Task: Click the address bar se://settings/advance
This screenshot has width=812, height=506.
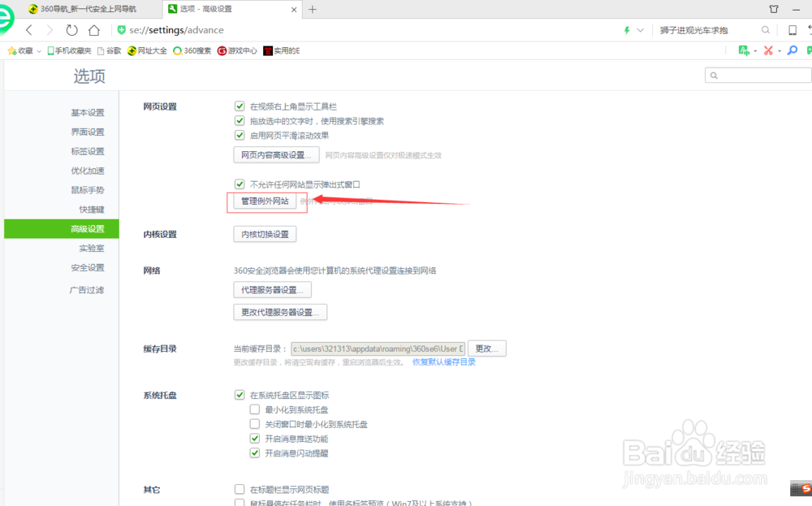Action: pos(176,30)
